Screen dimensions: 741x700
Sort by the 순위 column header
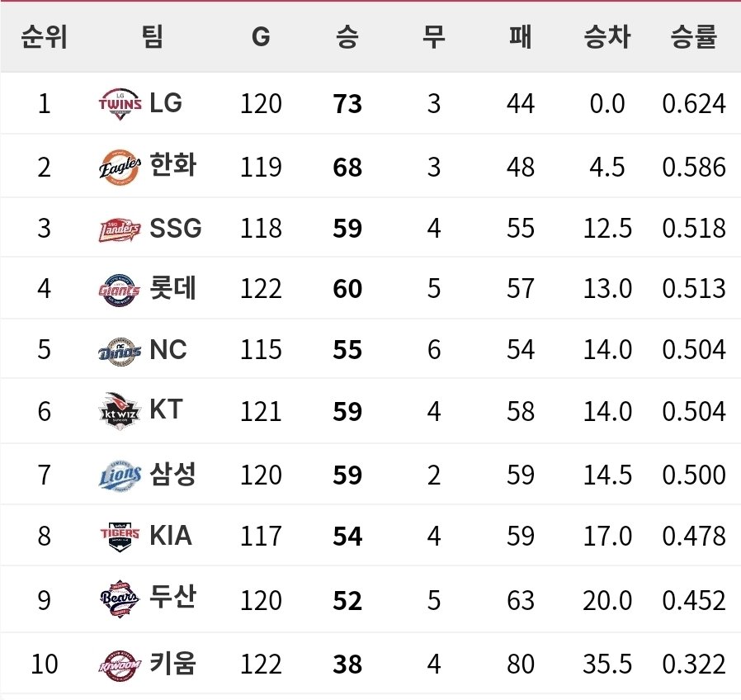44,37
